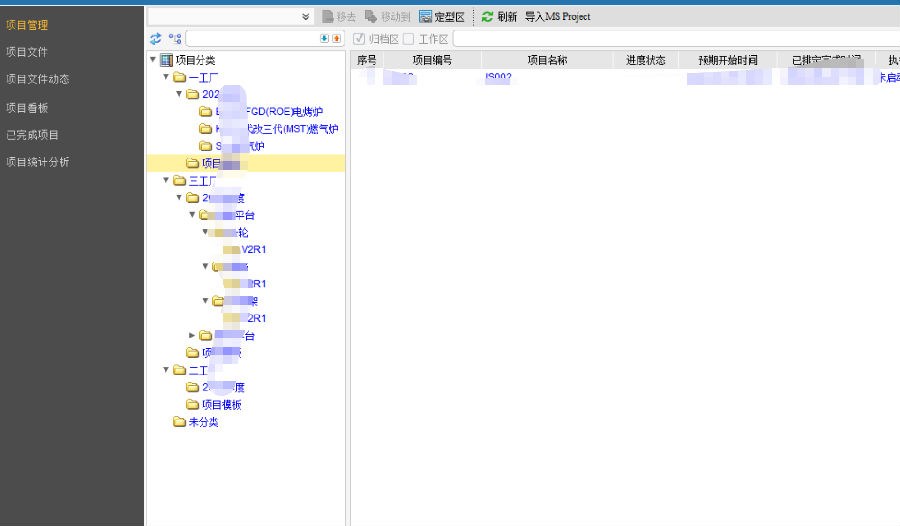Toggle the 工作区 checkbox
Screen dimensions: 900x526
click(409, 38)
